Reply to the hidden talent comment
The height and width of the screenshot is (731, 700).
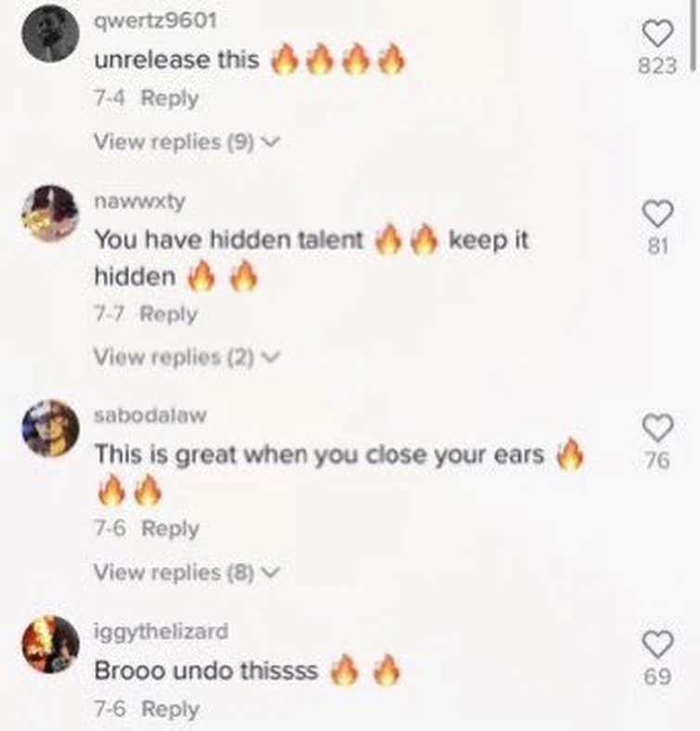click(169, 314)
